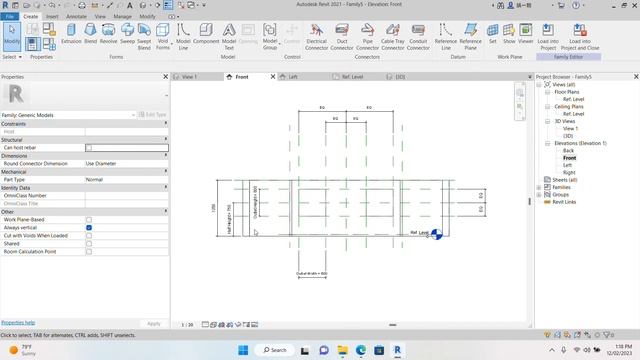Select the Model Text tool
The height and width of the screenshot is (360, 640).
(229, 36)
